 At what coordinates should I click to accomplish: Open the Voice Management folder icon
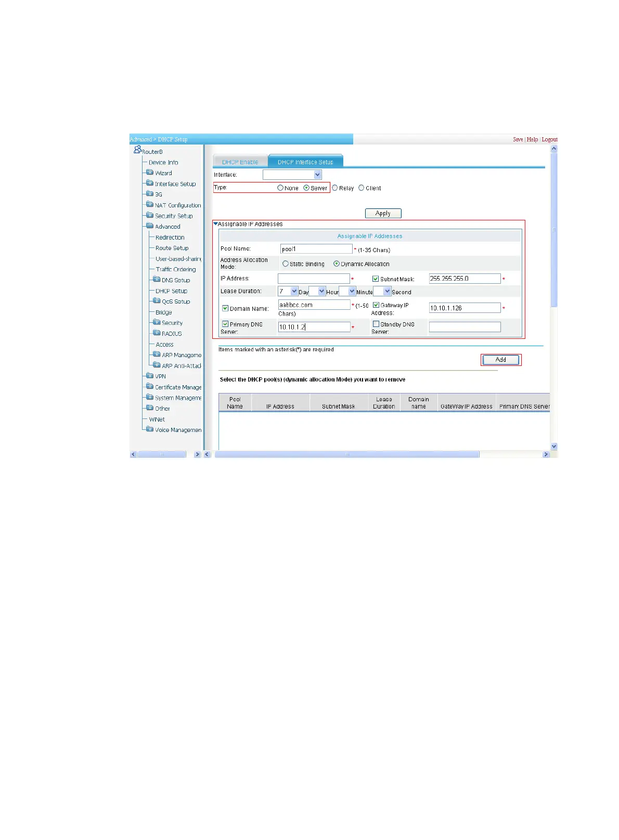click(x=150, y=429)
